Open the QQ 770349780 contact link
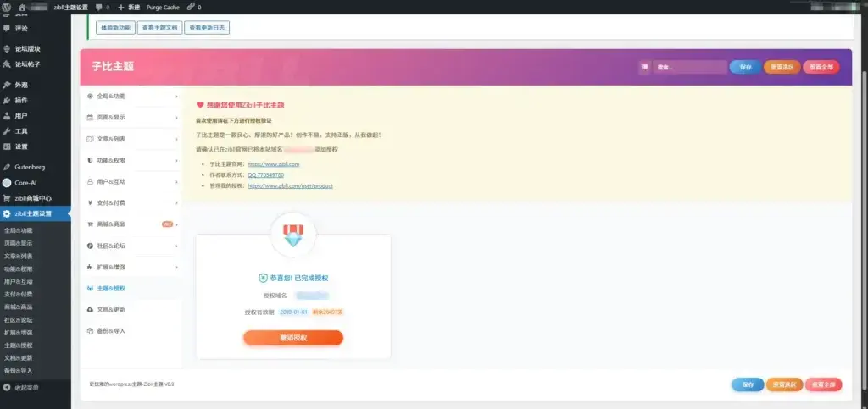Screen dimensions: 868x409 pyautogui.click(x=265, y=174)
